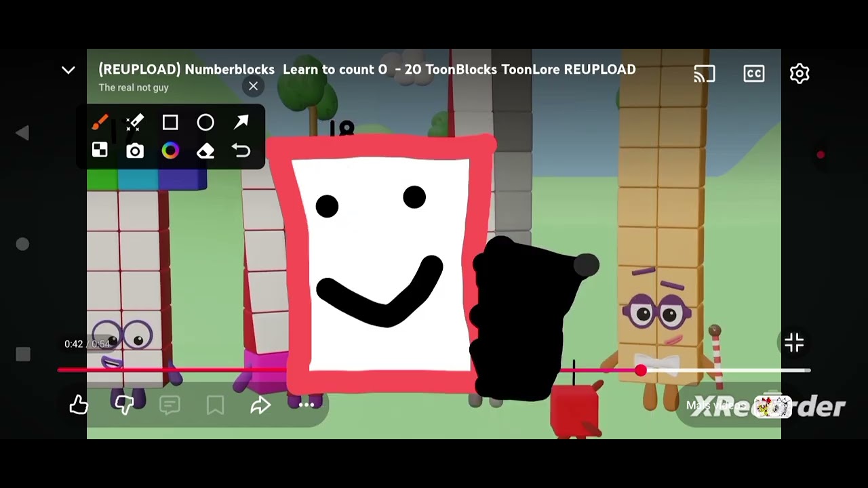Select the orange brush drawing tool

click(100, 122)
